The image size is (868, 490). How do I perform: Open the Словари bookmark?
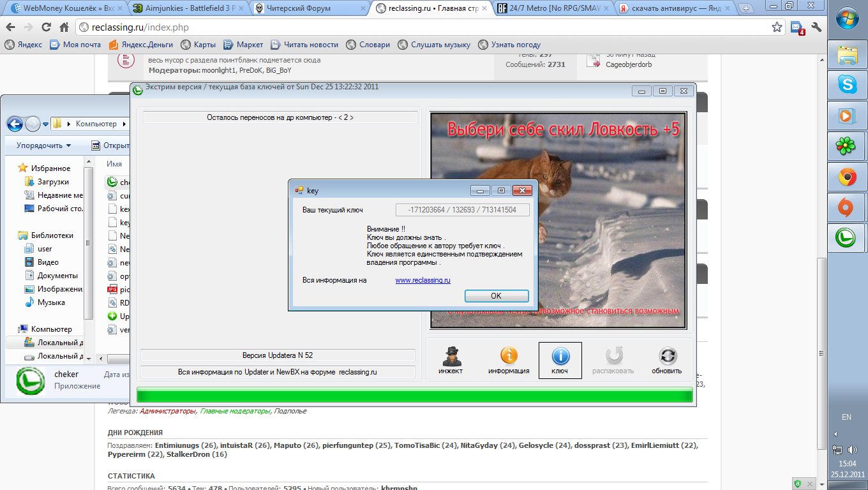pyautogui.click(x=368, y=45)
